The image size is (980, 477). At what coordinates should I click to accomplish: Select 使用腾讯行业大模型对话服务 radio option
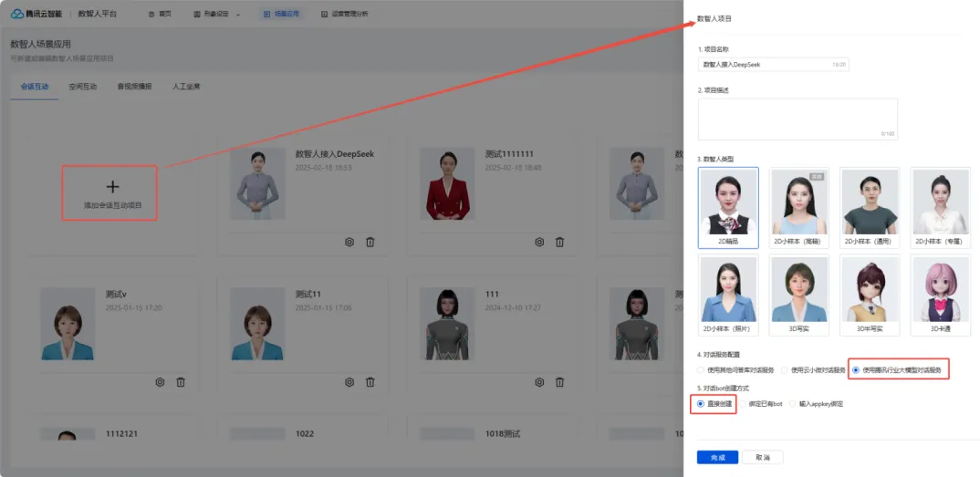point(856,370)
